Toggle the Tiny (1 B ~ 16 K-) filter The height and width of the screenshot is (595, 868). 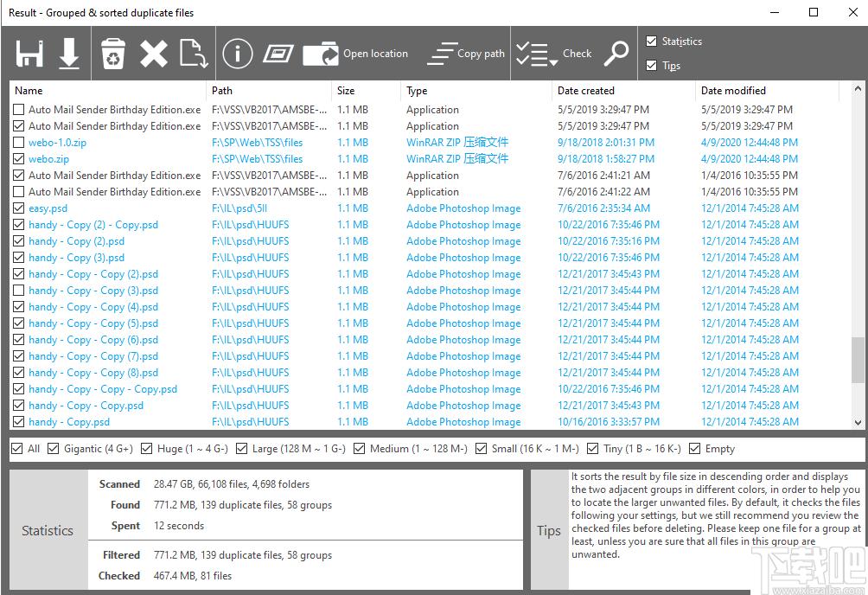pos(593,448)
